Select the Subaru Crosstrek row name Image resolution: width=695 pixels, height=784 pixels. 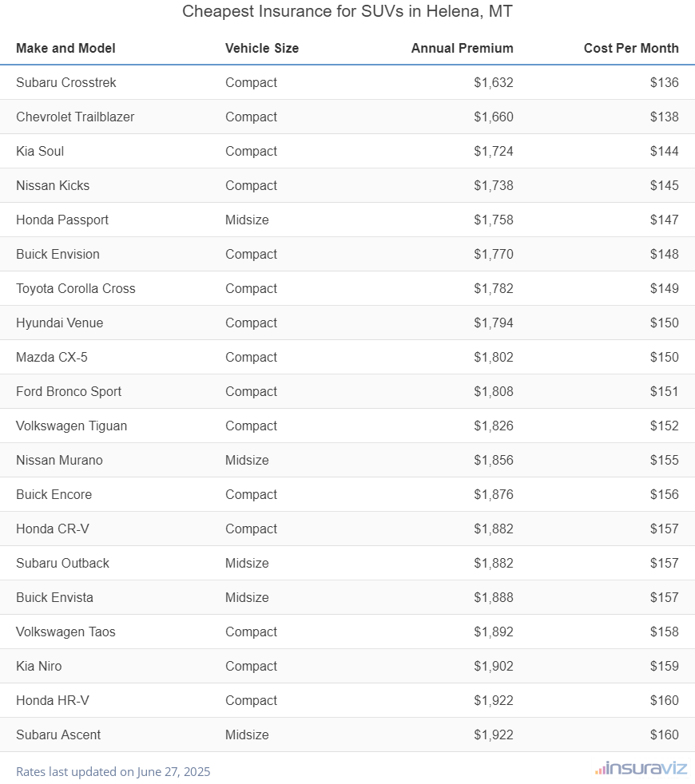coord(66,82)
